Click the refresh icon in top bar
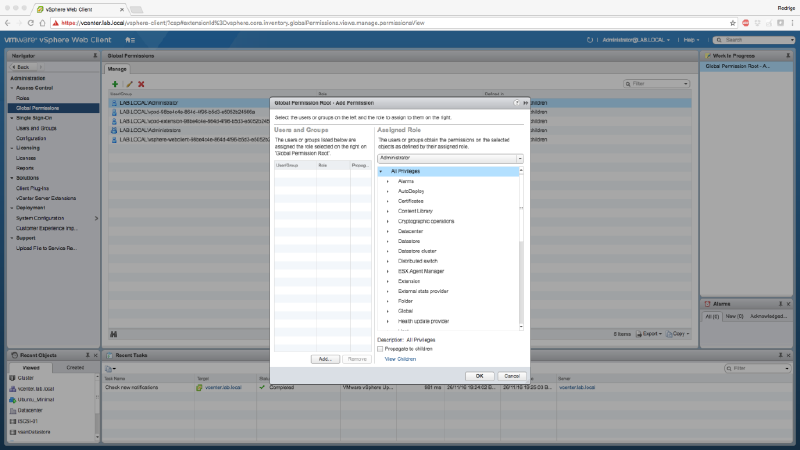The width and height of the screenshot is (800, 450). point(591,40)
